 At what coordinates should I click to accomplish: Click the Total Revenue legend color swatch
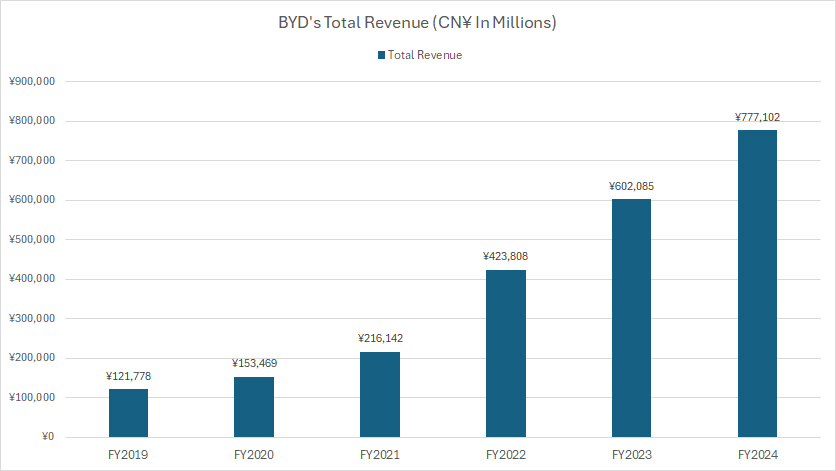click(381, 55)
